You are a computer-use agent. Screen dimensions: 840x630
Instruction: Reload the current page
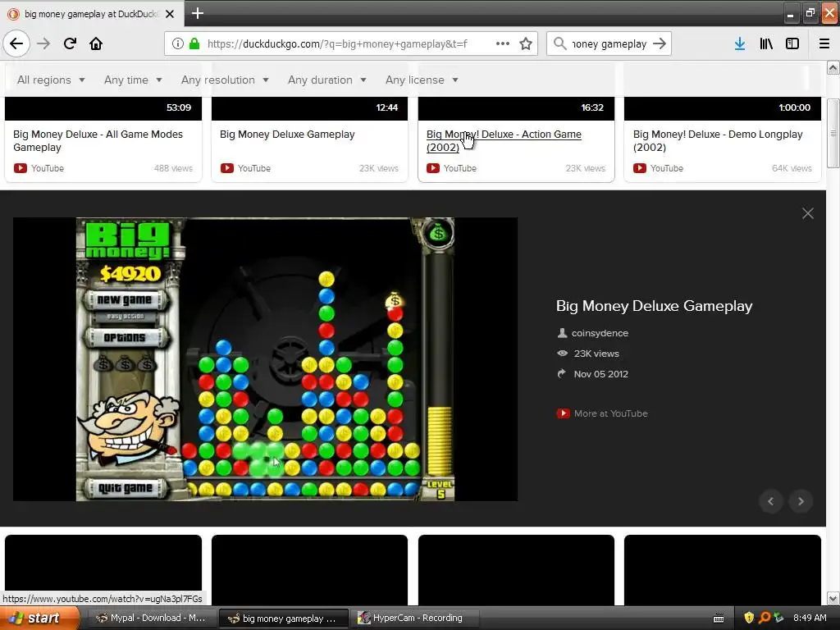point(70,43)
